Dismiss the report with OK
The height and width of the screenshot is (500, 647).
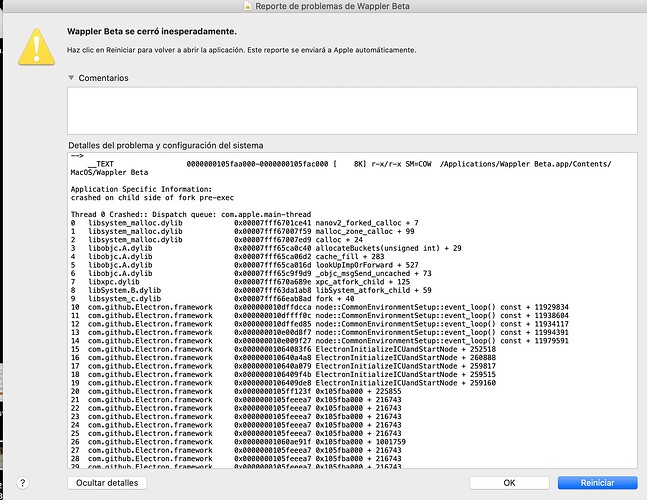[509, 482]
